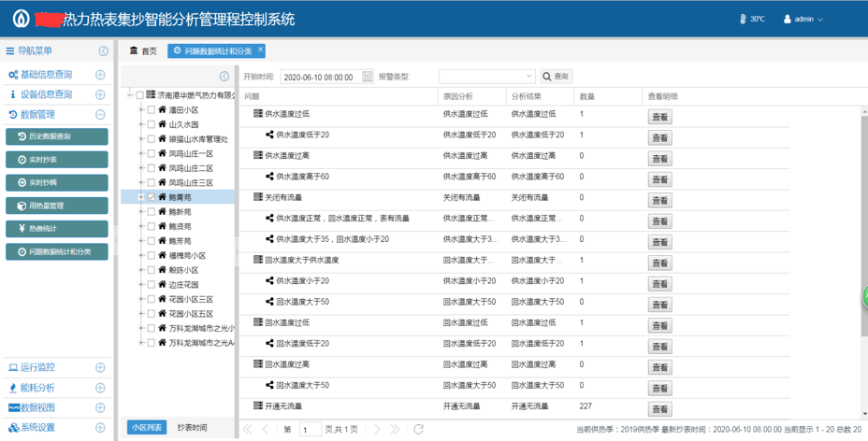Open 历史数据查询 in the sidebar
This screenshot has width=868, height=441.
(57, 136)
